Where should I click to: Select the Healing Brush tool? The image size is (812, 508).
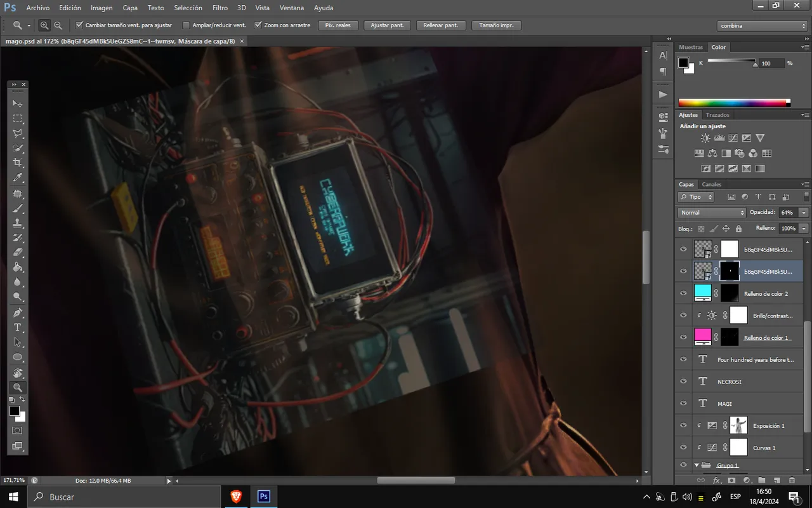18,193
